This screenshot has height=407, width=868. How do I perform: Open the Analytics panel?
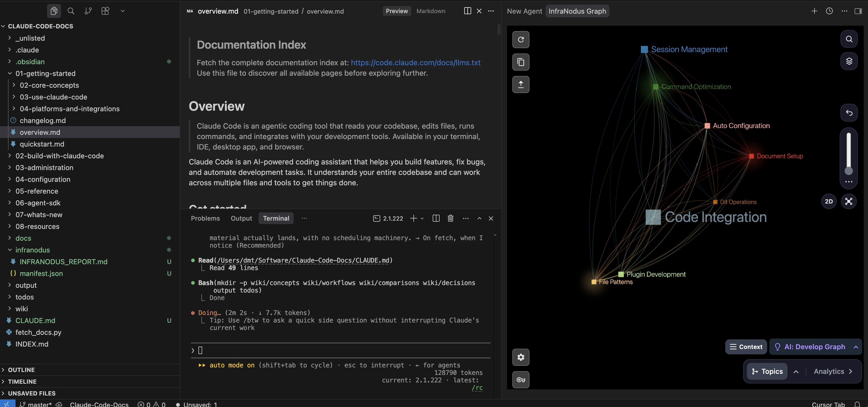[x=833, y=371]
